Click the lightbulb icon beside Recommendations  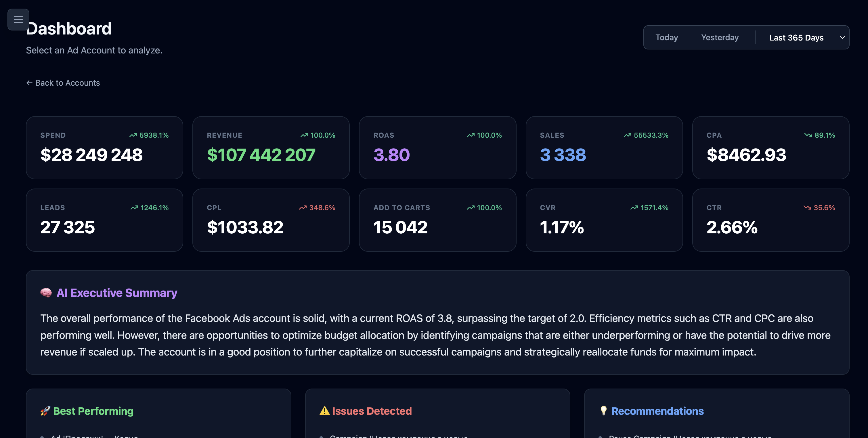pos(603,411)
